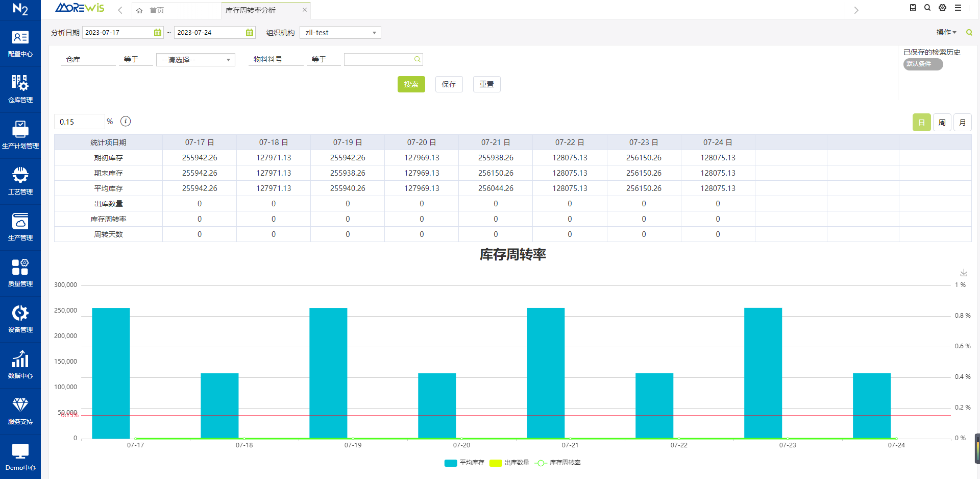Open the 质量管理 sidebar module
Viewport: 980px width, 479px height.
(20, 273)
